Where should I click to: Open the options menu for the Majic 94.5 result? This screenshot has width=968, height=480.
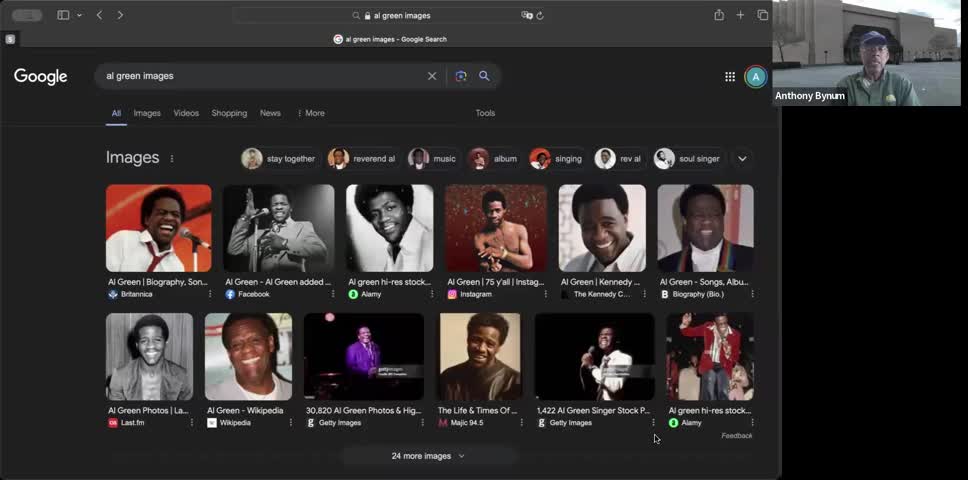521,423
